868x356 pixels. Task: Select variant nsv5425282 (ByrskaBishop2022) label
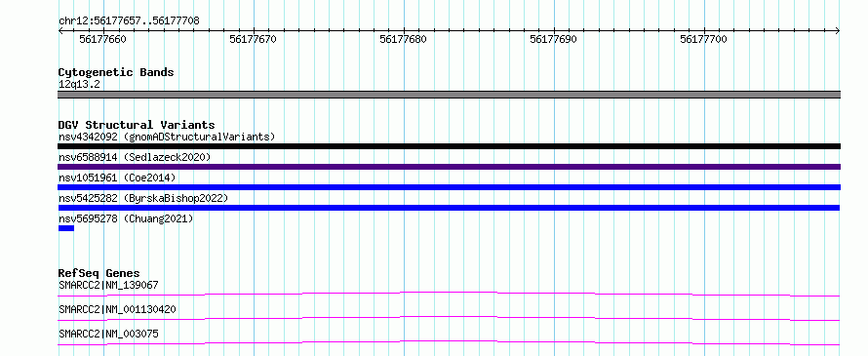(x=143, y=198)
